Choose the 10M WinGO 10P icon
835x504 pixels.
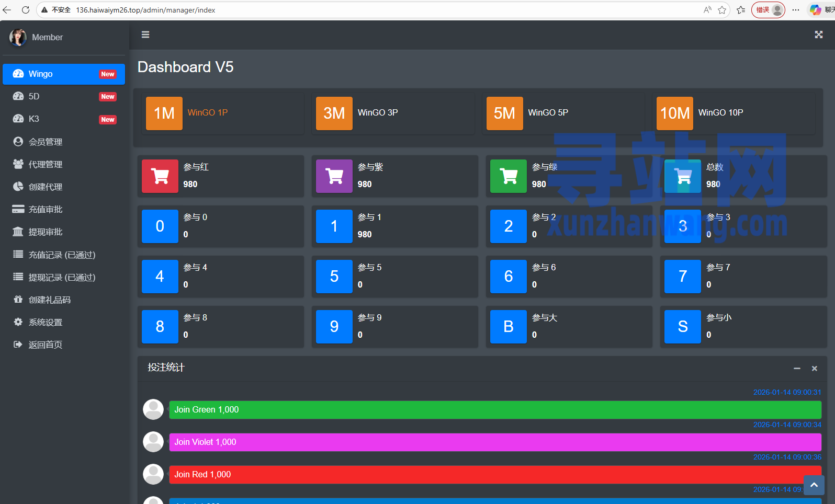point(674,113)
